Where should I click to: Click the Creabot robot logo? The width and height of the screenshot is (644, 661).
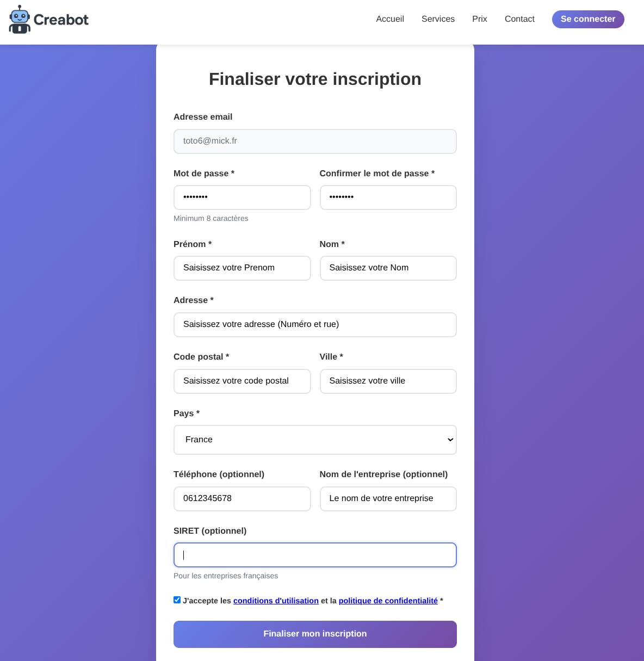tap(19, 19)
